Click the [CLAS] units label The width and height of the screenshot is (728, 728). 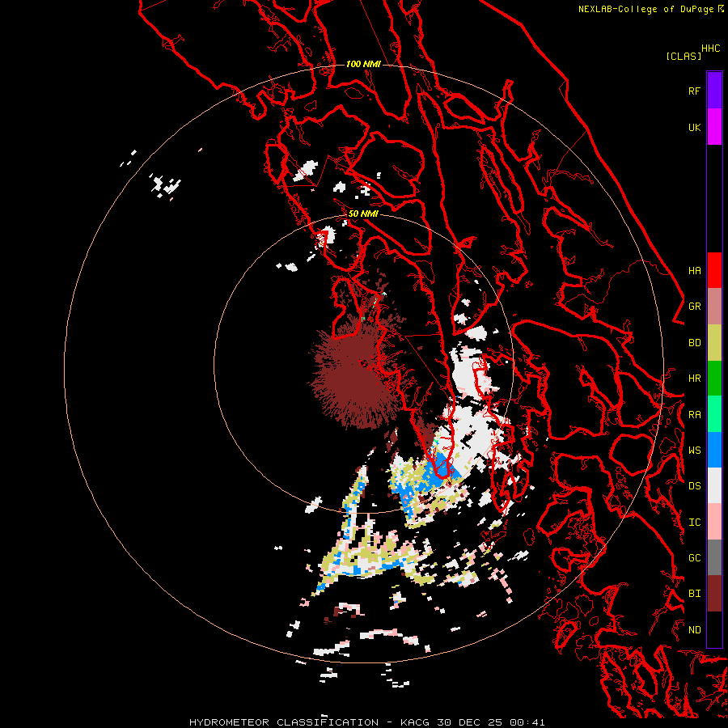[x=684, y=56]
